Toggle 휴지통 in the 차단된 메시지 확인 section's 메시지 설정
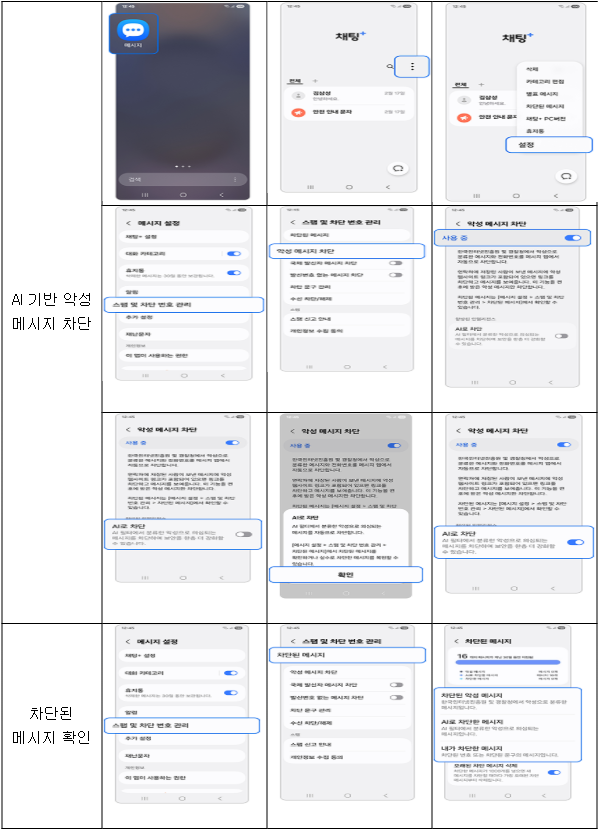The image size is (601, 831). click(231, 693)
